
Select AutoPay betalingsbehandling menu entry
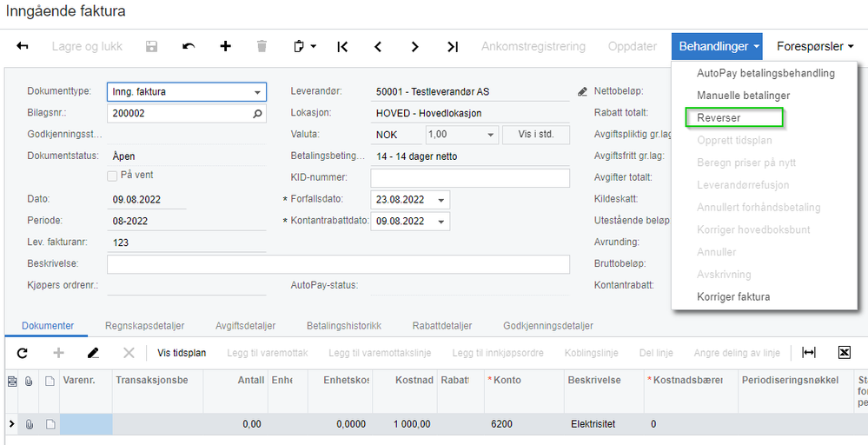765,73
